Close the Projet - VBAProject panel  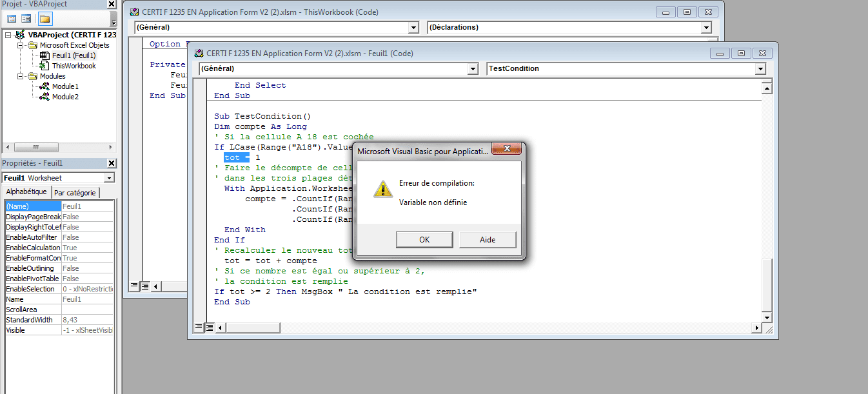[x=112, y=5]
